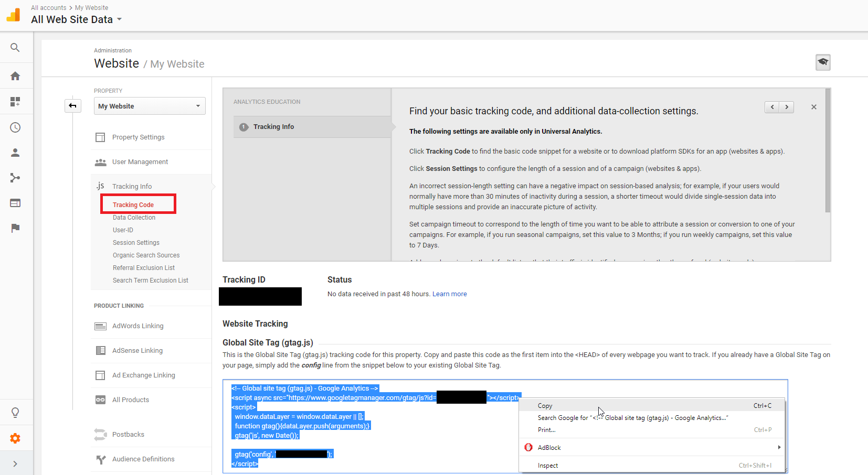
Task: Select Data Collection submenu item
Action: point(134,218)
